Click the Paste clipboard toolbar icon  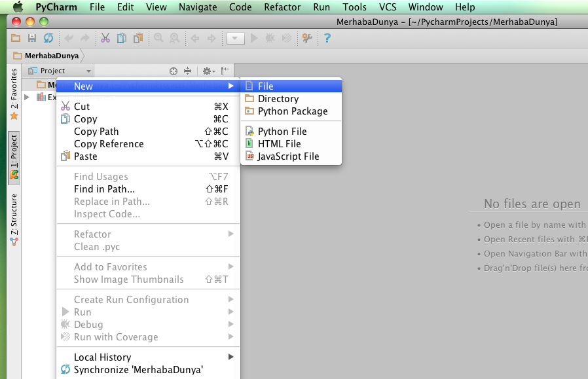click(138, 38)
